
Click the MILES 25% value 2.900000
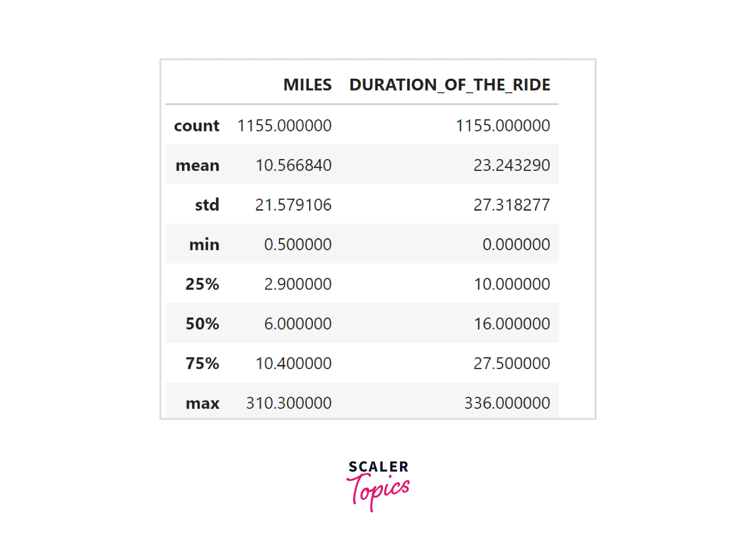click(x=298, y=284)
